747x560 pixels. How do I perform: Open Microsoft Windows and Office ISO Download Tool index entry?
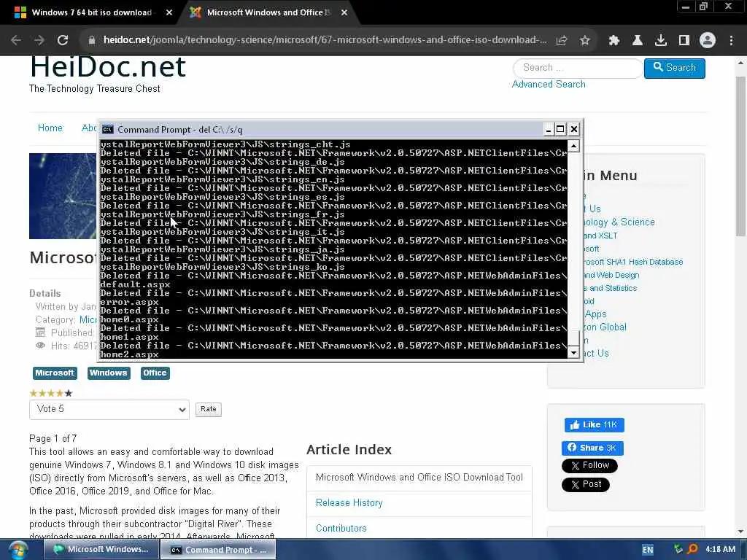pos(419,478)
